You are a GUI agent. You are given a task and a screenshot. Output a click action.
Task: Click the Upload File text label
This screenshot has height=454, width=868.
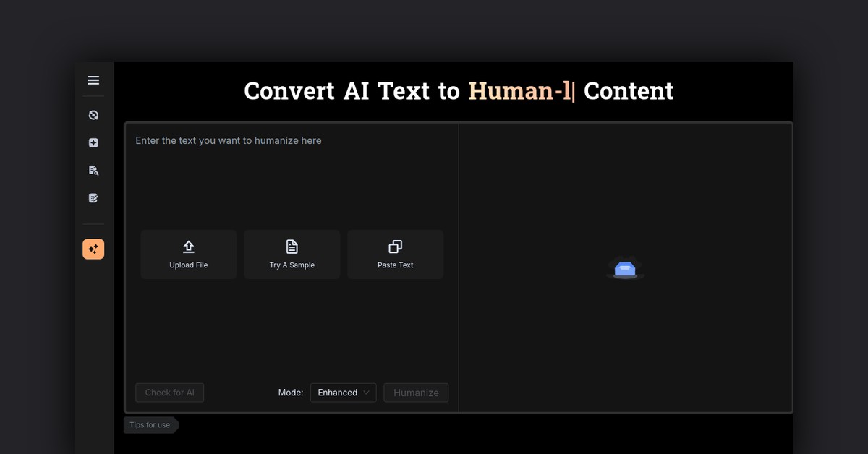189,265
